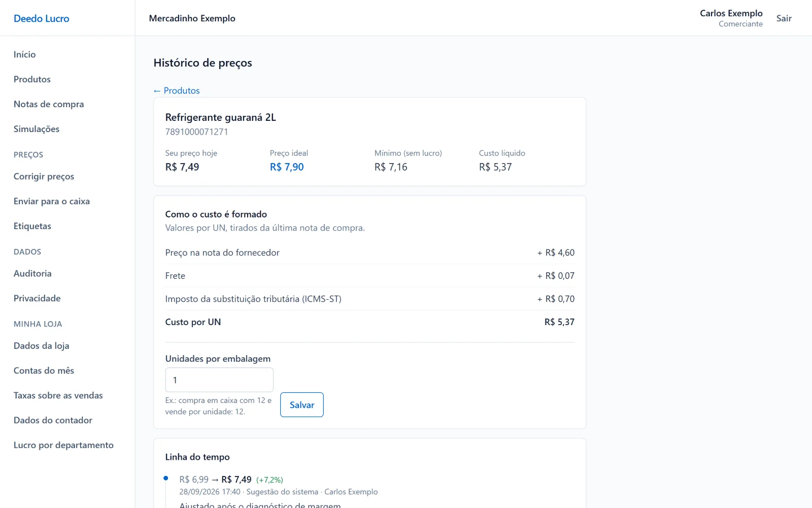The height and width of the screenshot is (508, 812).
Task: Click the Carlos Exemplo user name in header
Action: point(731,13)
